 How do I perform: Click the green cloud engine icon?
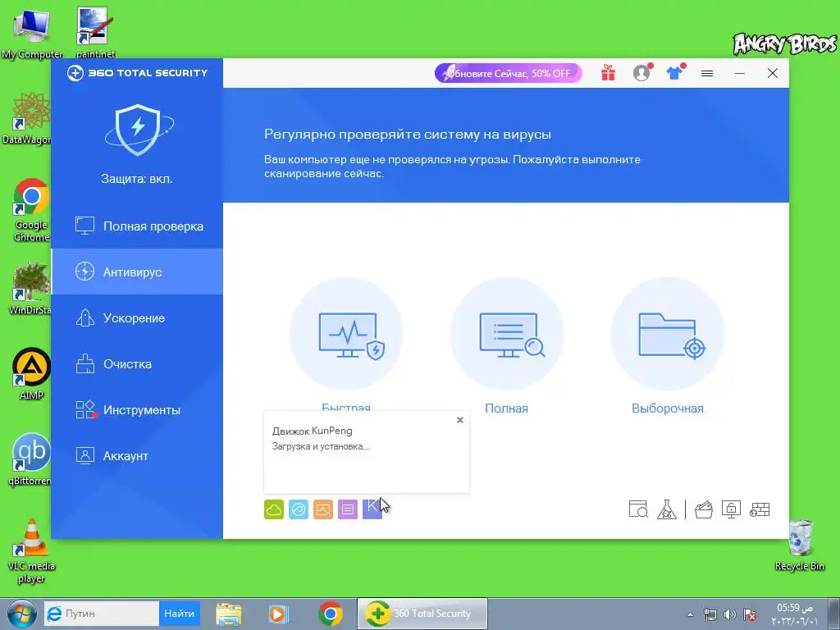pos(274,509)
